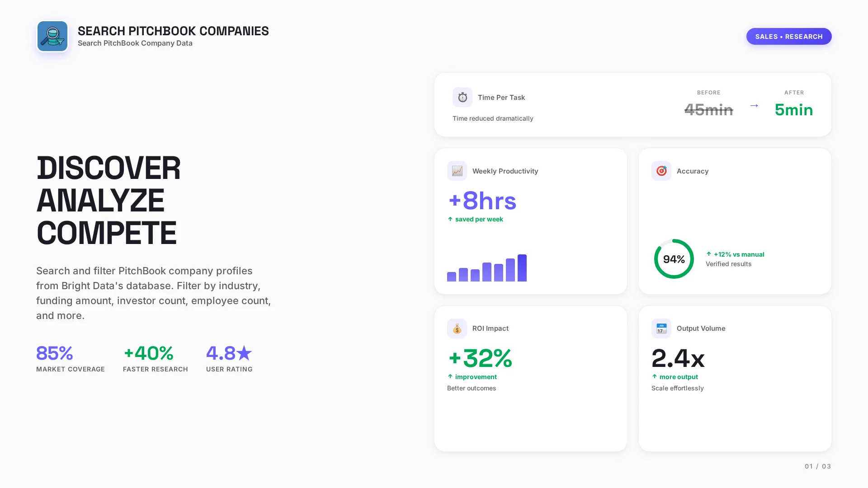Click the arrow between 45min and 5min
The image size is (868, 488).
(754, 106)
